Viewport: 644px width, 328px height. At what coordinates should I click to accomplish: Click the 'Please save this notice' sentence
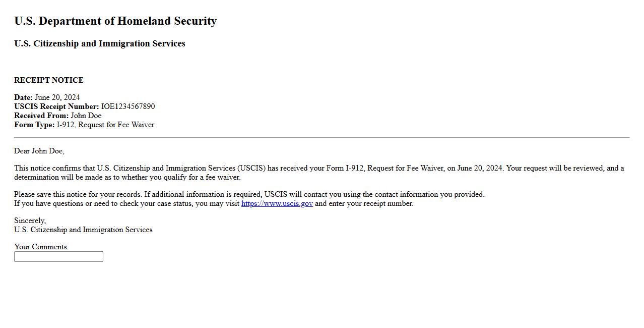(249, 194)
